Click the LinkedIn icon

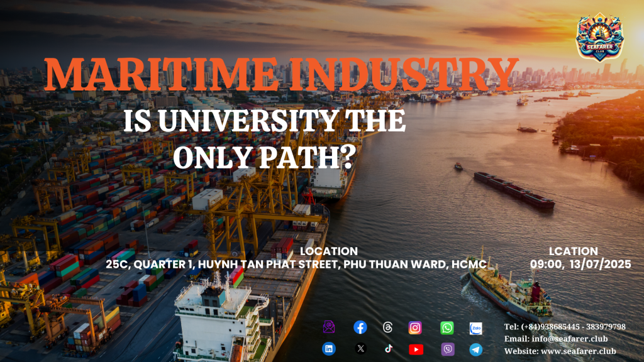[x=329, y=349]
